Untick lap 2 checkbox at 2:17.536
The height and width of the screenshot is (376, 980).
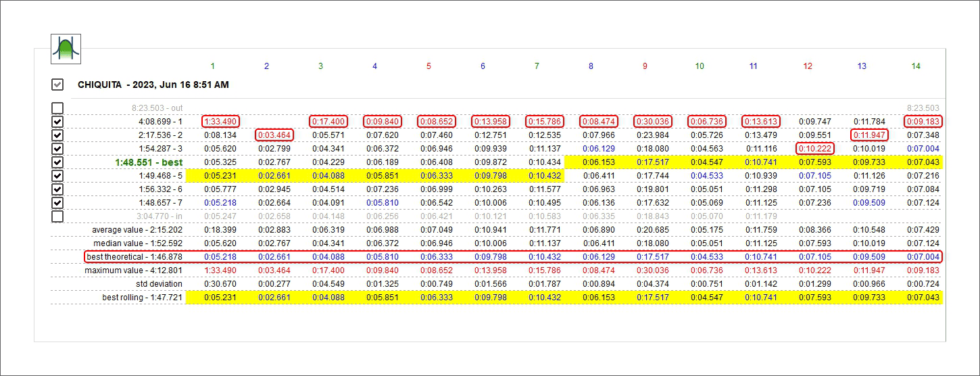point(58,135)
